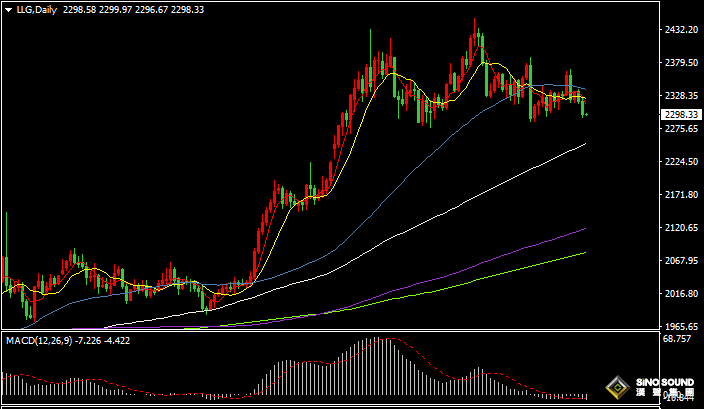Click the 68.757 MACD scale value

[677, 340]
